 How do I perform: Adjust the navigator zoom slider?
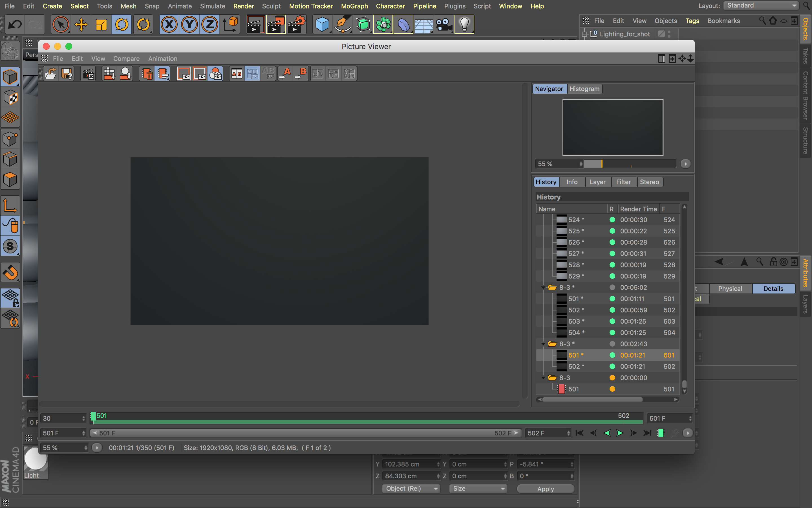tap(630, 164)
